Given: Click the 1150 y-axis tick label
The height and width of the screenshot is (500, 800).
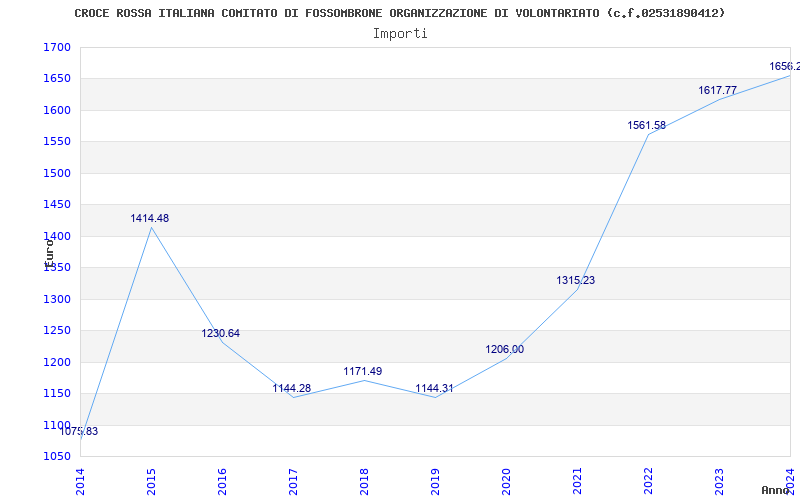Looking at the screenshot, I should 57,393.
